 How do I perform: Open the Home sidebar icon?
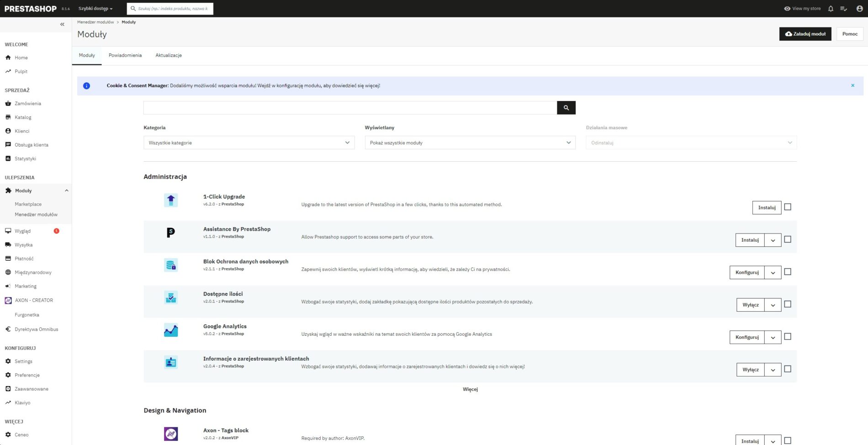[x=8, y=58]
